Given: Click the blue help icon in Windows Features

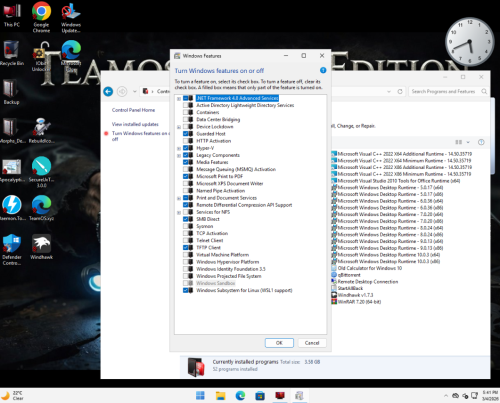Looking at the screenshot, I should pos(323,70).
